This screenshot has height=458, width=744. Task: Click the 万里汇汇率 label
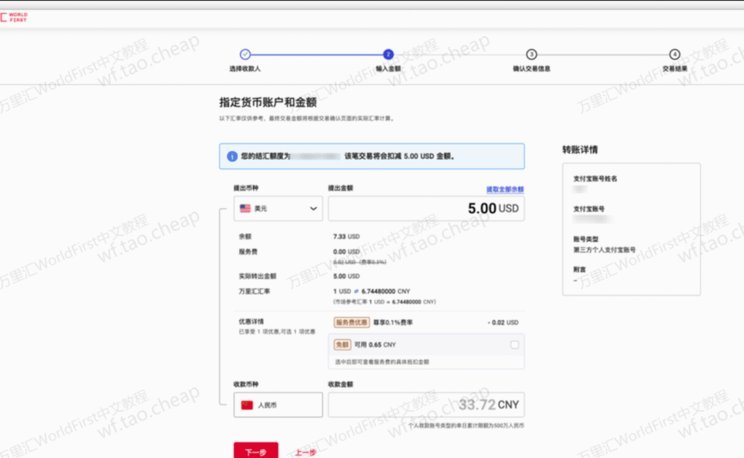(254, 291)
